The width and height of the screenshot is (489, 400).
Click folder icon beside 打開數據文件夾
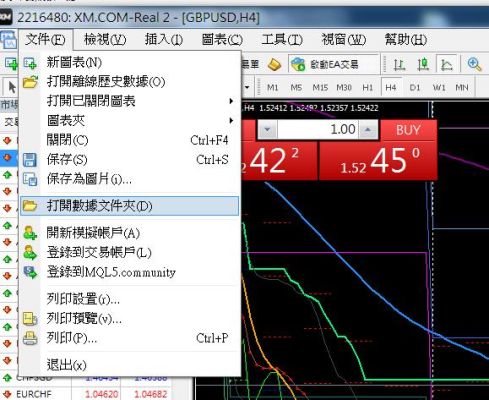[30, 206]
